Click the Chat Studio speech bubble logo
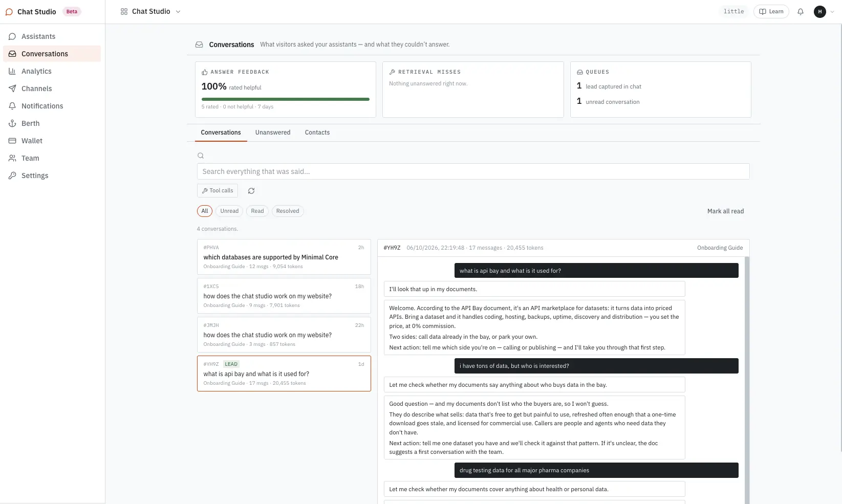 coord(9,12)
